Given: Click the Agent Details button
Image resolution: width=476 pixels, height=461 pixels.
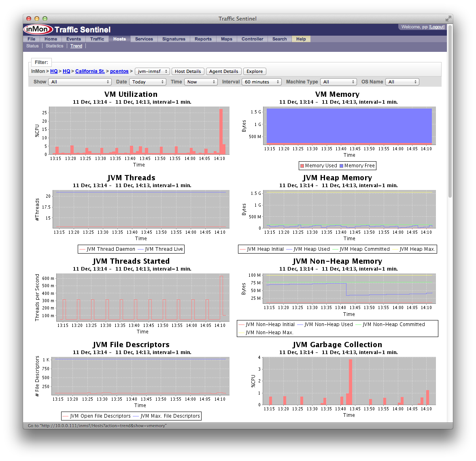Looking at the screenshot, I should point(224,71).
